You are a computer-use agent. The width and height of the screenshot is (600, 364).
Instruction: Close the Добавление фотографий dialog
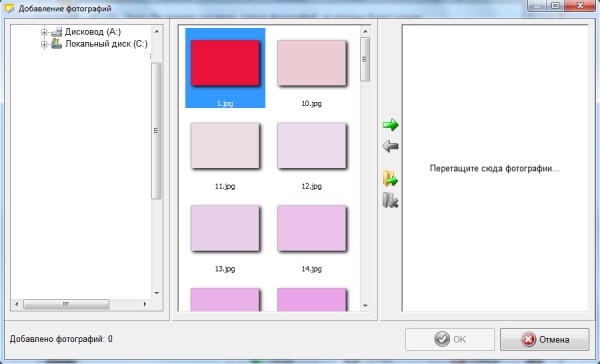coord(580,5)
